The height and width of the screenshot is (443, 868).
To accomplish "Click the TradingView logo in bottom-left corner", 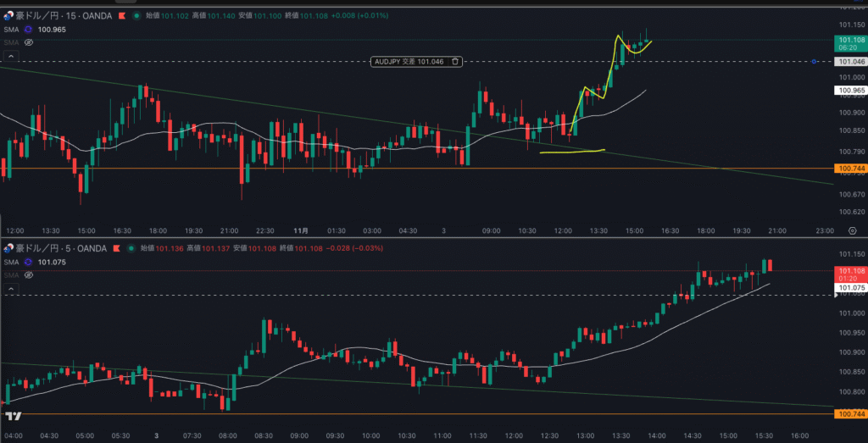I will (13, 416).
